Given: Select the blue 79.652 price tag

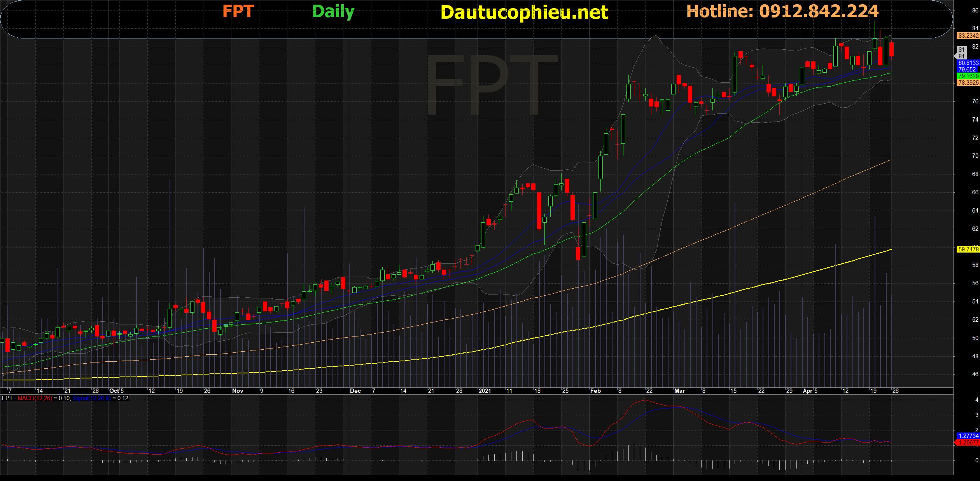Looking at the screenshot, I should 968,70.
